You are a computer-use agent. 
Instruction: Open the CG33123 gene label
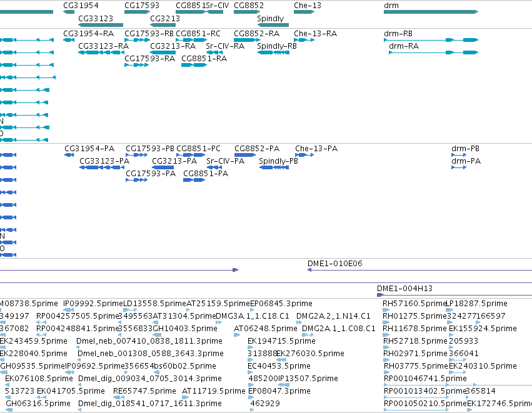(96, 19)
